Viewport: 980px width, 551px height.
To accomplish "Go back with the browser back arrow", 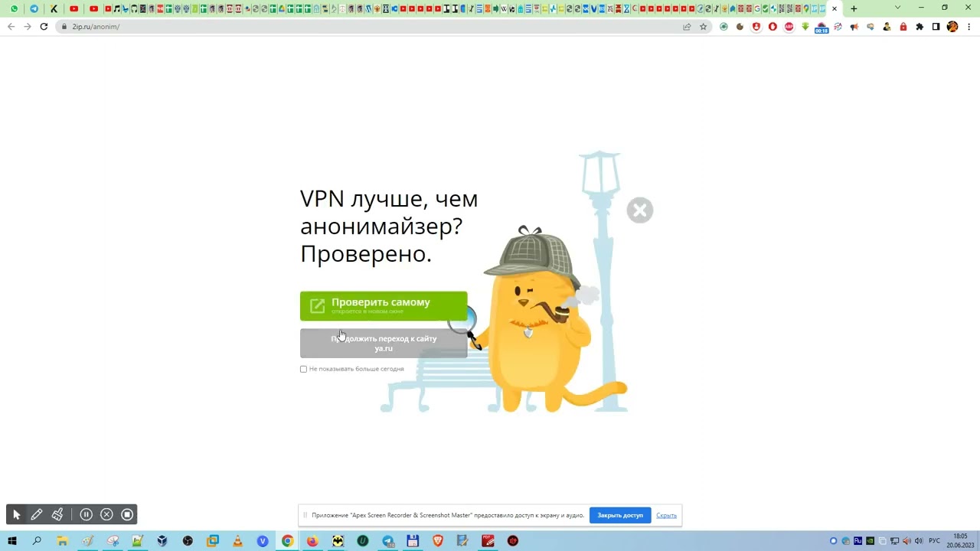I will click(11, 27).
